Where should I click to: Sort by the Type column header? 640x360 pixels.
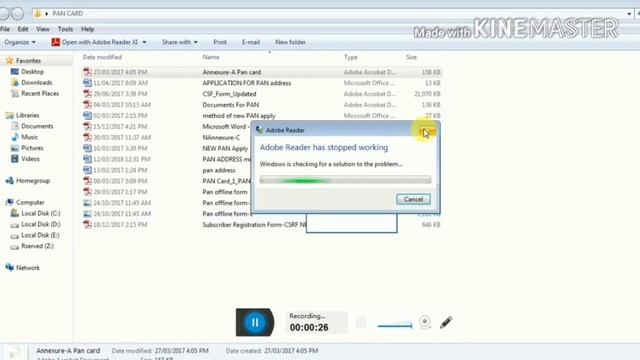pos(350,57)
